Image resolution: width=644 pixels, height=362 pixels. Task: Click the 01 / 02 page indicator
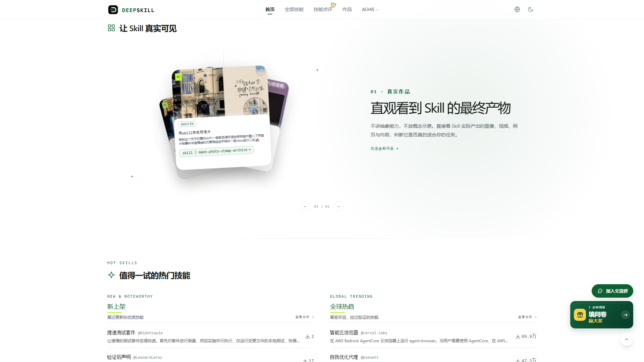pos(322,206)
